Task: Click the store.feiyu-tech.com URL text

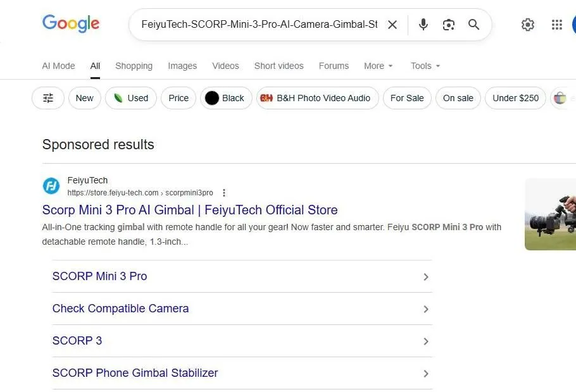Action: click(x=140, y=193)
